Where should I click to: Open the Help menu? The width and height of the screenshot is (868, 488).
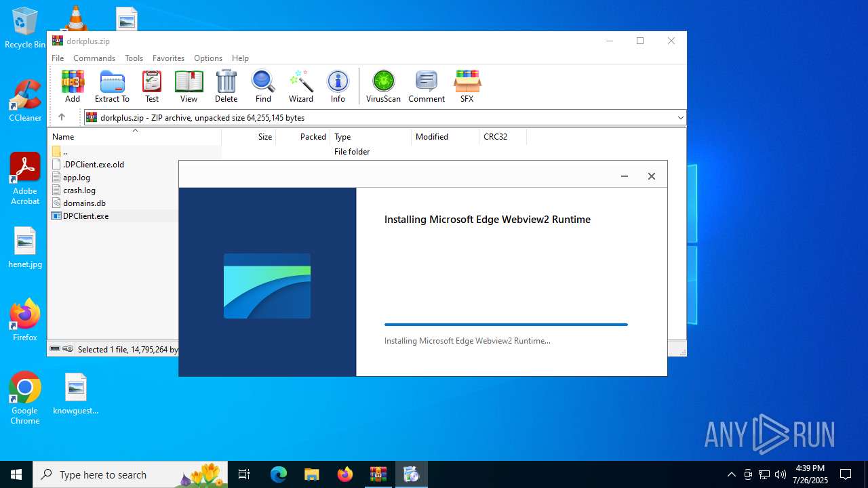(240, 58)
